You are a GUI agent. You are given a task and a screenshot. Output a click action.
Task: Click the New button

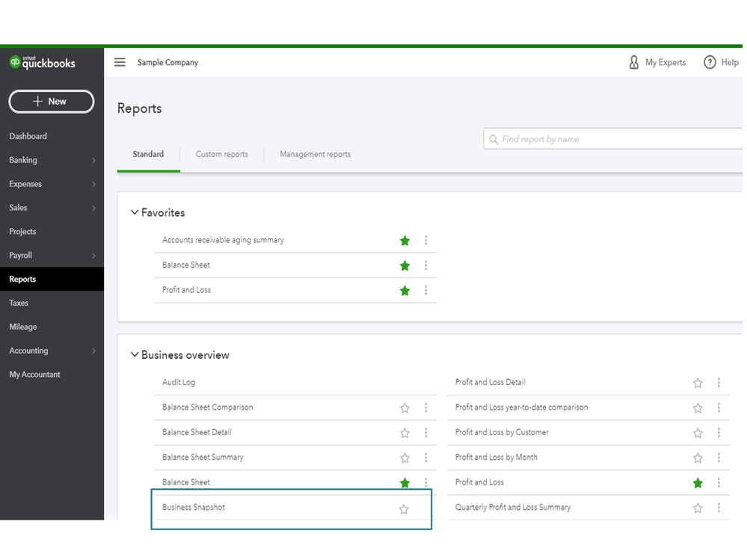pyautogui.click(x=52, y=102)
